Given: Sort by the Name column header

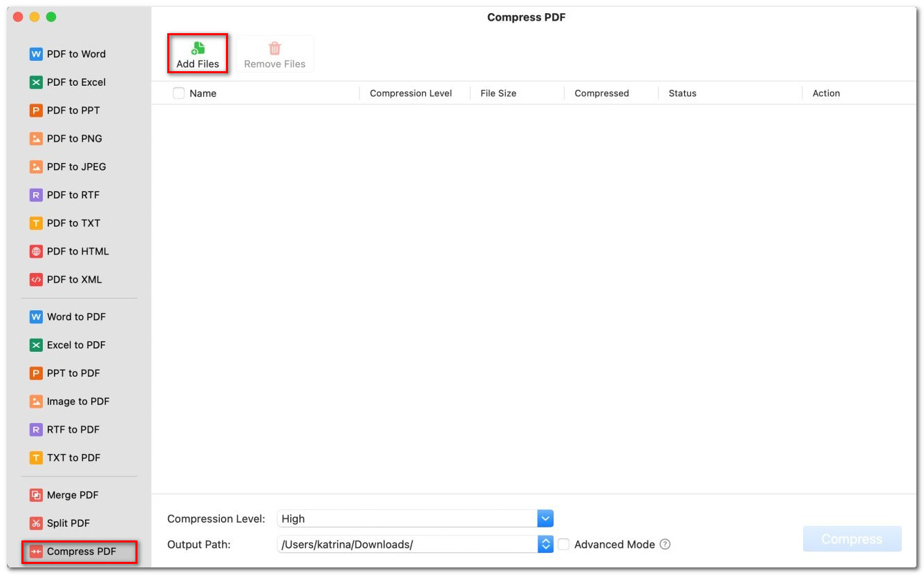Looking at the screenshot, I should click(203, 93).
